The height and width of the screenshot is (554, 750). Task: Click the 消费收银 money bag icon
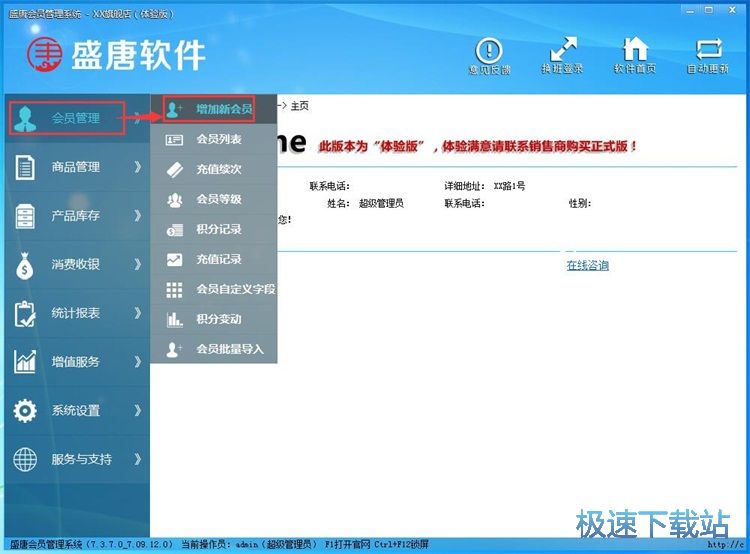[x=25, y=265]
